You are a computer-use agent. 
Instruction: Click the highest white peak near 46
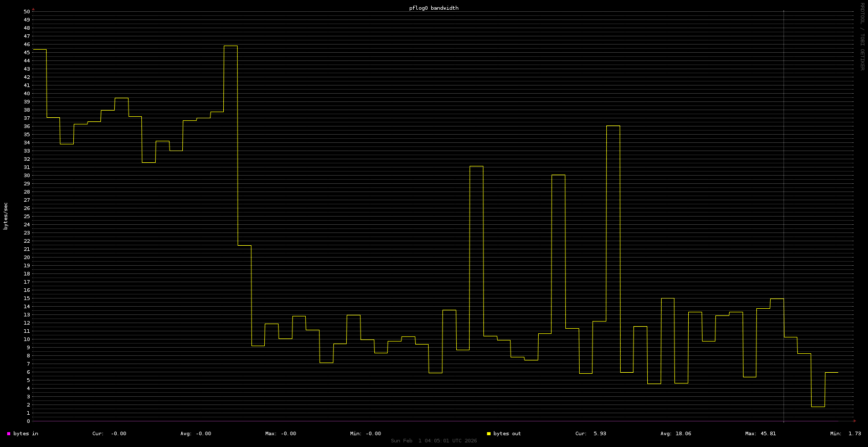(230, 46)
